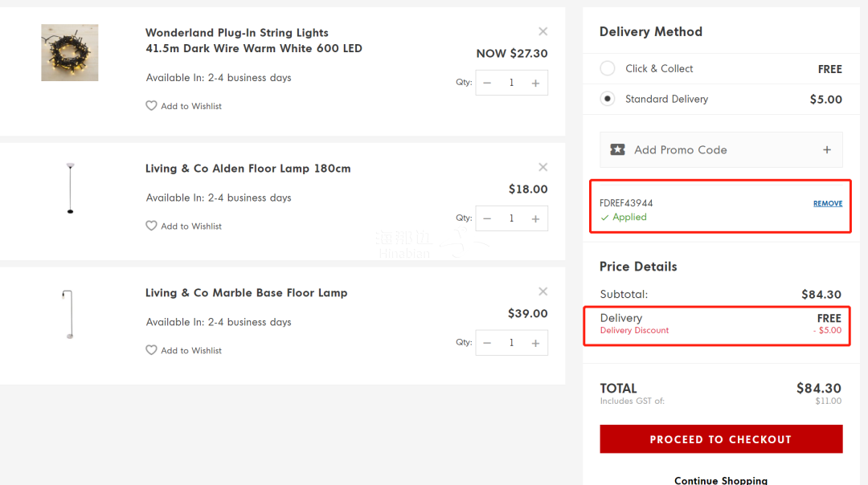
Task: Click Marble Base Lamp quantity field
Action: tap(511, 343)
